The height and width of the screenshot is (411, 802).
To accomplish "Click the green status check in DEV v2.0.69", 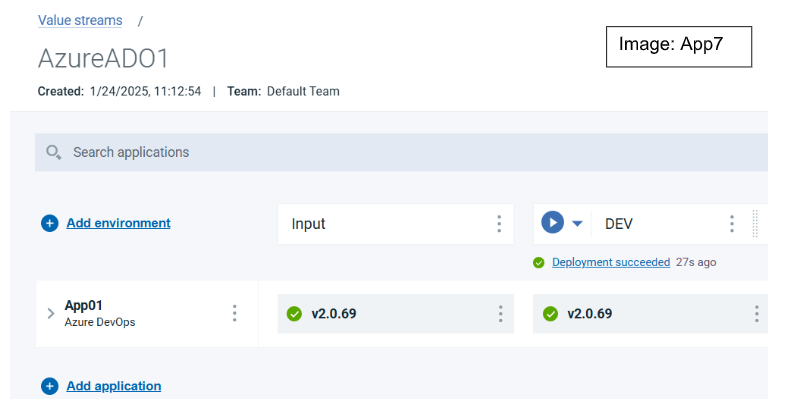I will coord(550,314).
